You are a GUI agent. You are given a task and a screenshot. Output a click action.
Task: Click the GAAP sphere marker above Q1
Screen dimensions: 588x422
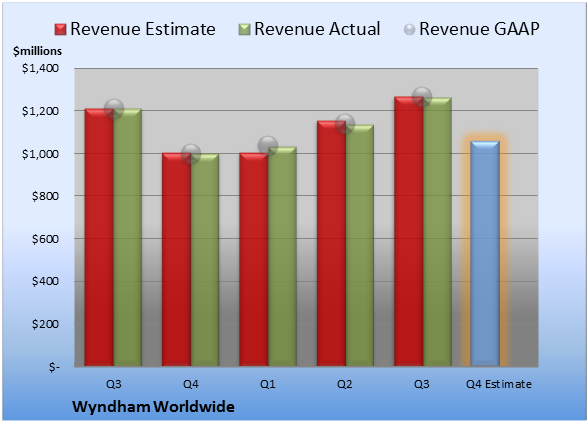pos(268,146)
